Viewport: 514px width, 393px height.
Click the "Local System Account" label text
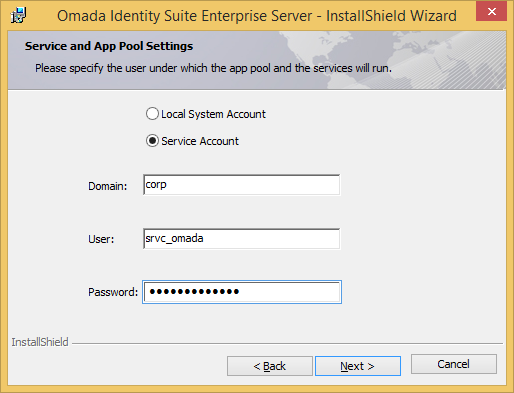point(213,114)
